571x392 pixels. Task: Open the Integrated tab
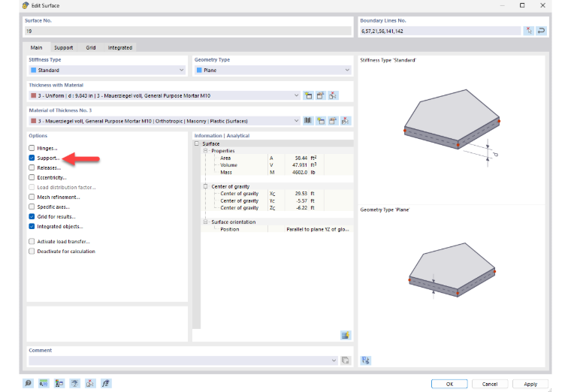click(x=120, y=47)
